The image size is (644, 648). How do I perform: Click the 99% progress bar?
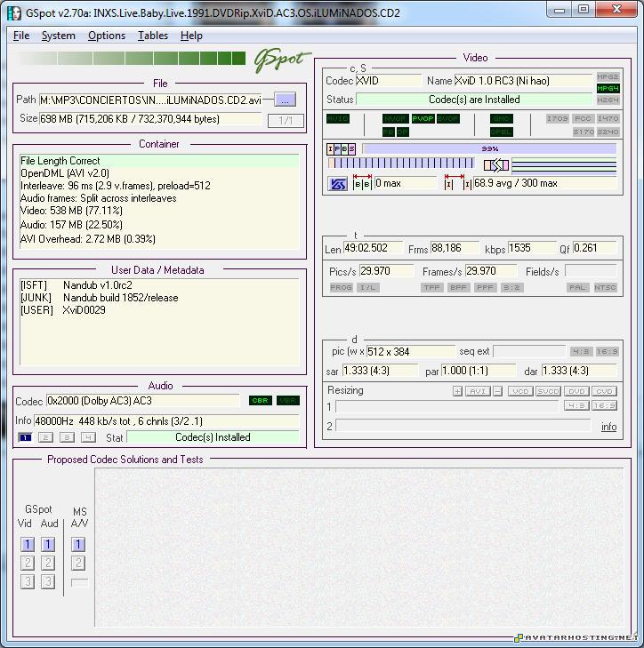click(x=488, y=149)
